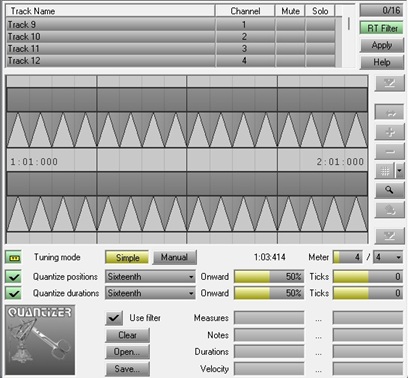Click the Meter numerator slider showing 4
The image size is (408, 378).
347,257
